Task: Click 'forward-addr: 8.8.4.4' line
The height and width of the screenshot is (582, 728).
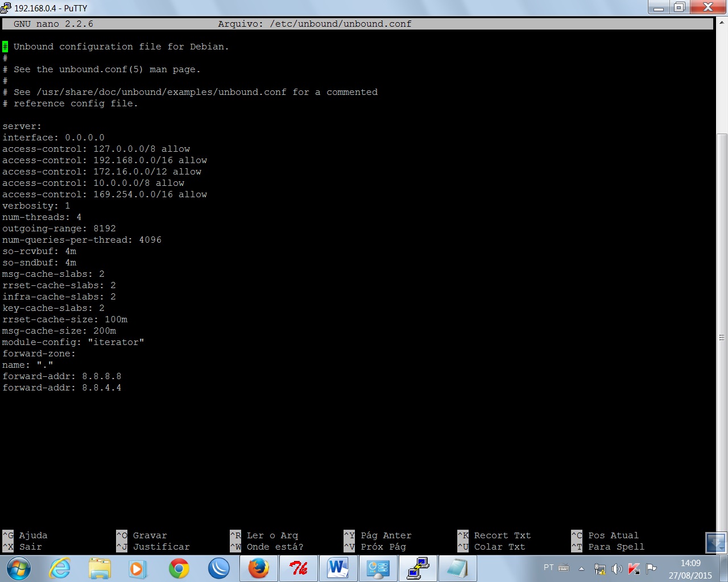Action: [62, 388]
